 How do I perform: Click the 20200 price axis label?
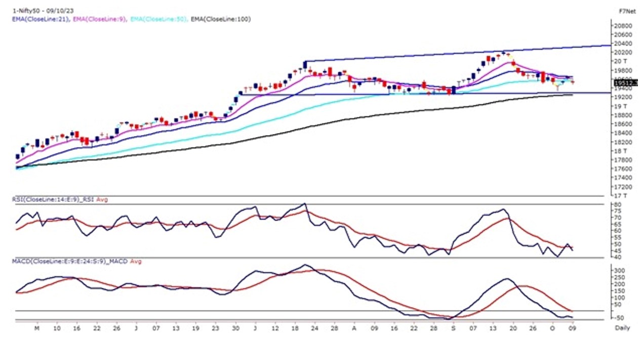pyautogui.click(x=622, y=52)
